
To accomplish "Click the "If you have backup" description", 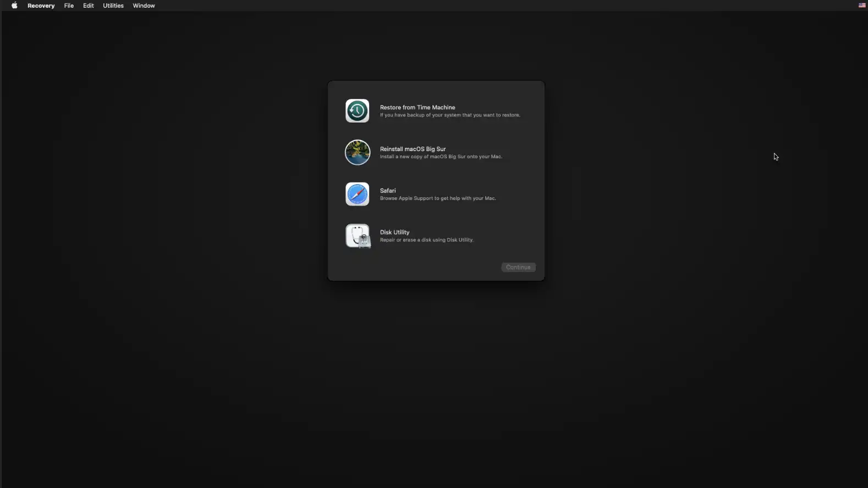I will [450, 115].
